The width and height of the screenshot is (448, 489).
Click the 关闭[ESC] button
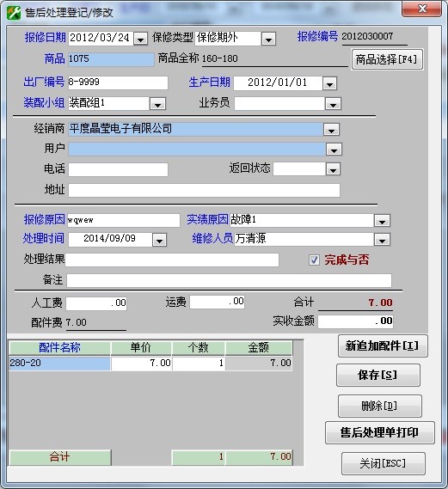coord(384,463)
